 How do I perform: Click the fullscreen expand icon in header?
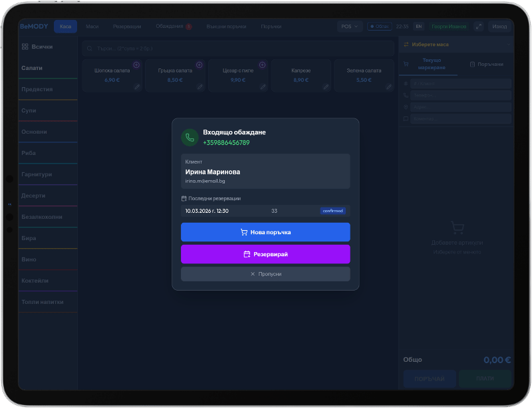(478, 27)
